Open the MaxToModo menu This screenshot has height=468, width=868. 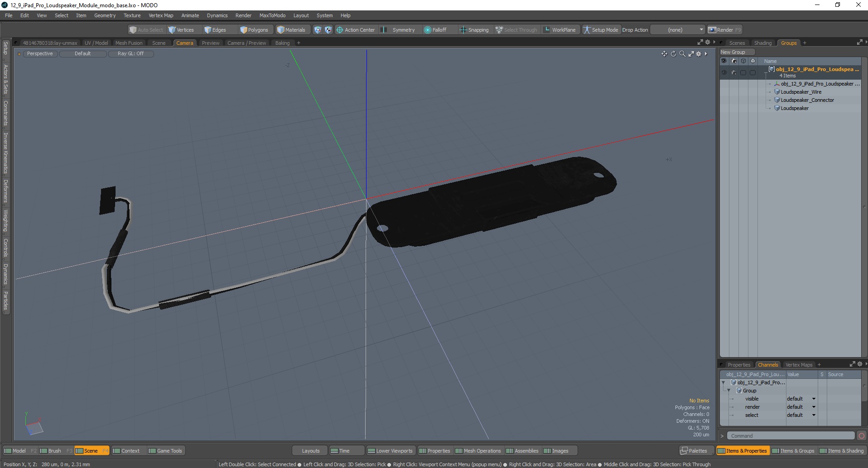click(272, 15)
